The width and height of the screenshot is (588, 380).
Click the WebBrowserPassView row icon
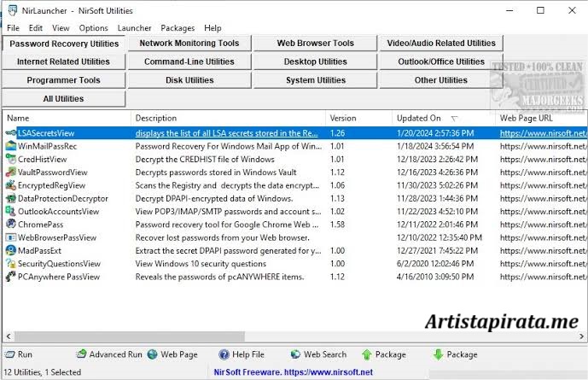coord(11,237)
